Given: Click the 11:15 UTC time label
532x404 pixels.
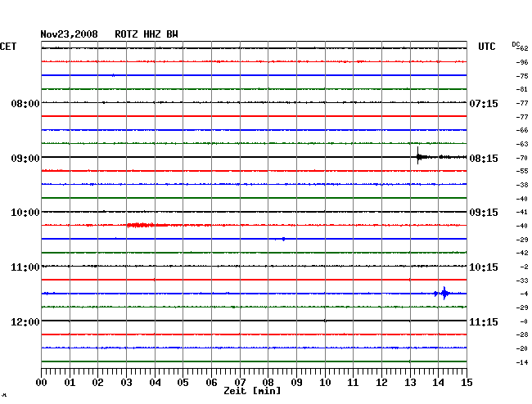Looking at the screenshot, I should 484,321.
